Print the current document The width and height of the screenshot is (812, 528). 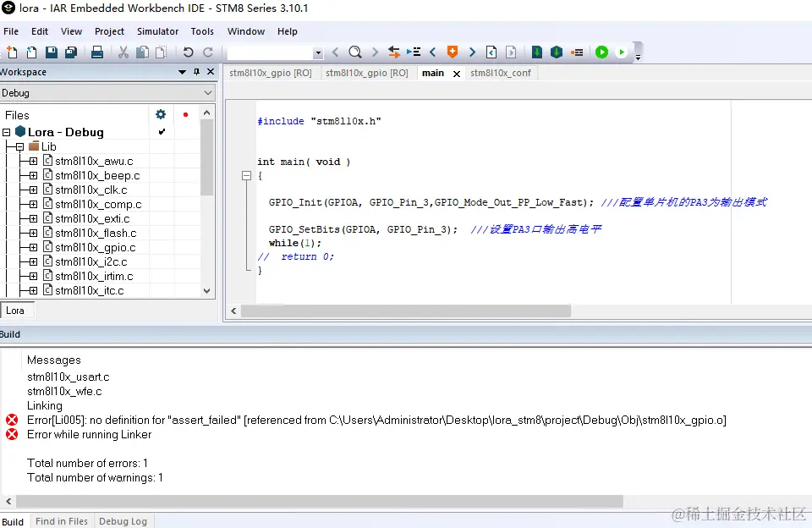pos(96,52)
